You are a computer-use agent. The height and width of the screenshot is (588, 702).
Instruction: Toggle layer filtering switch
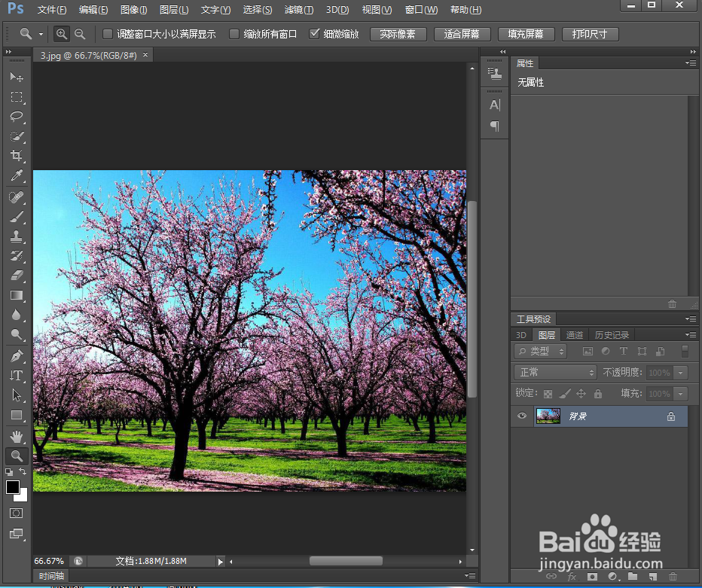(x=685, y=352)
